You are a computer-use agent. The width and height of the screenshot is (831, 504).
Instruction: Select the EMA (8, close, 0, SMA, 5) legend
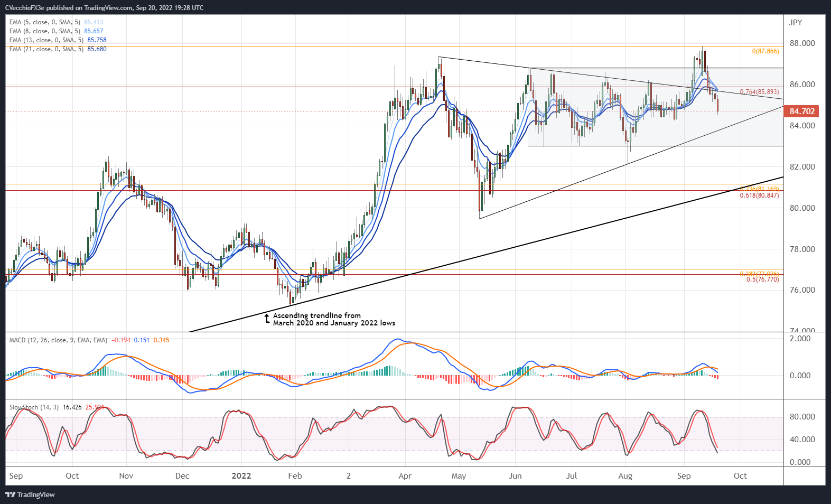click(x=45, y=31)
